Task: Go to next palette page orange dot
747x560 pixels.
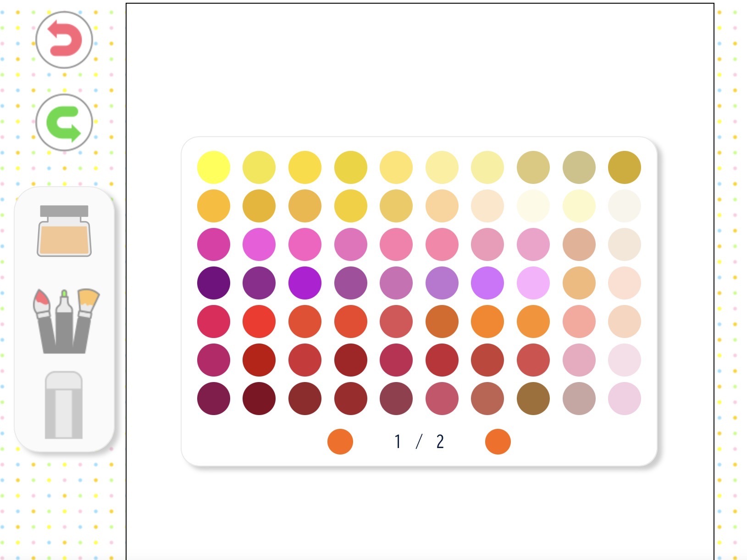Action: (x=498, y=442)
